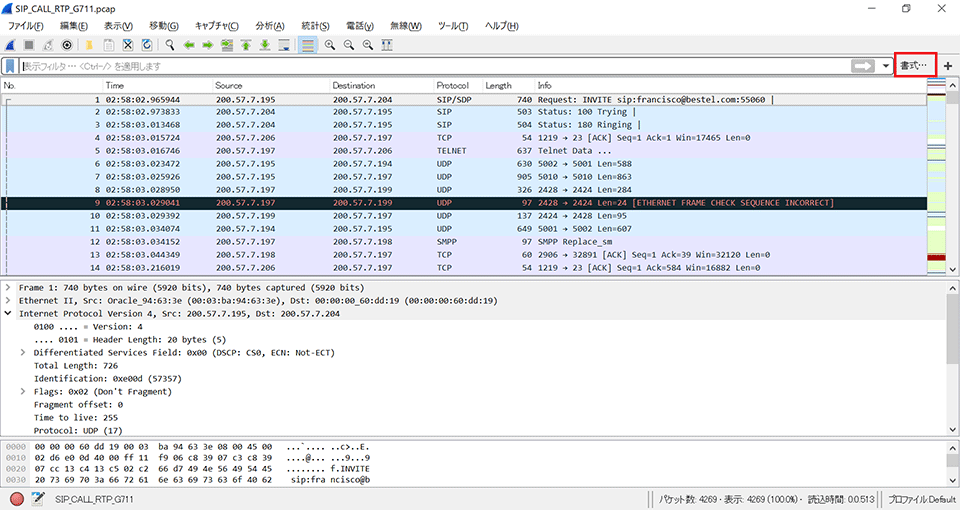This screenshot has height=510, width=960.
Task: Open the 分析(A) menu
Action: [x=269, y=26]
